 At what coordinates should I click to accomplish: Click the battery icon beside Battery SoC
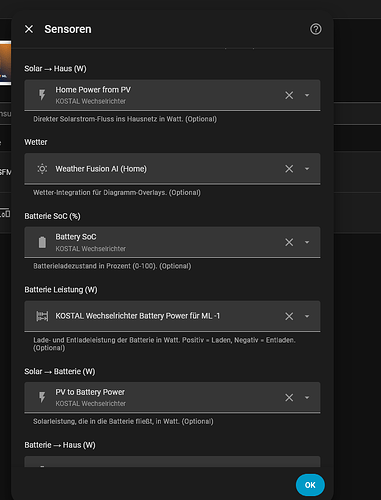pyautogui.click(x=42, y=242)
